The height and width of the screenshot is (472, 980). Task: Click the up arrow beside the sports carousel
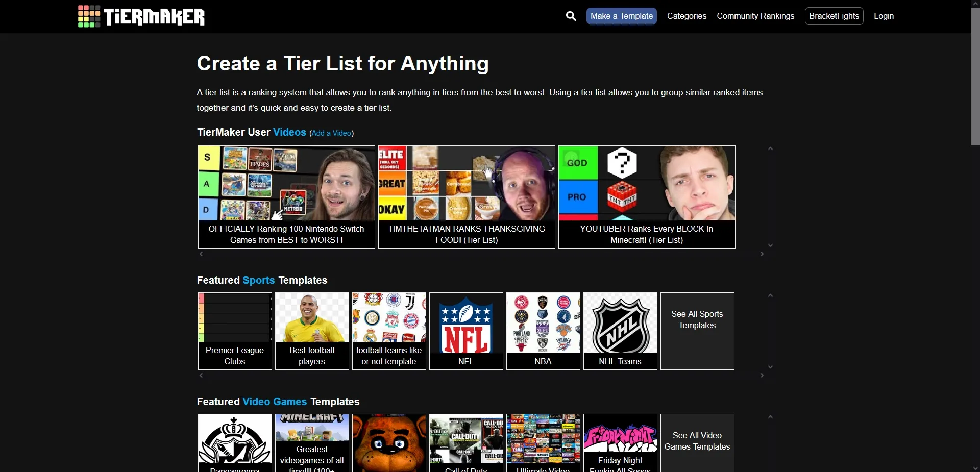pyautogui.click(x=771, y=296)
